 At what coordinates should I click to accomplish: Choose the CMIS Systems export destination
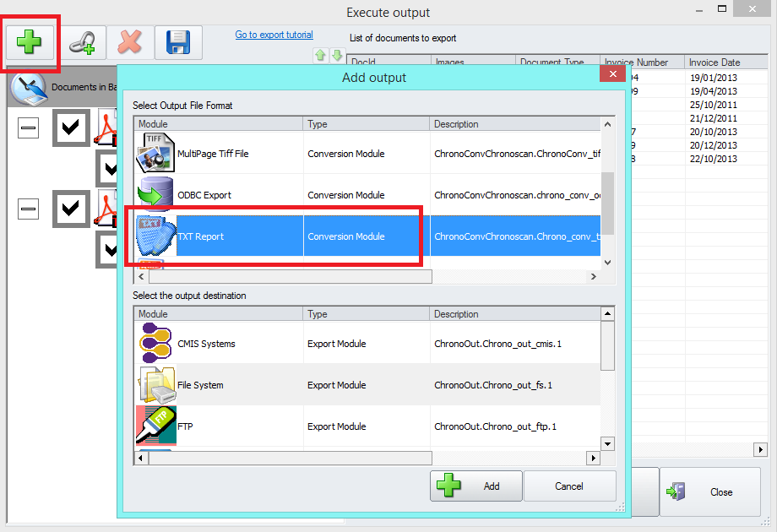pos(206,344)
